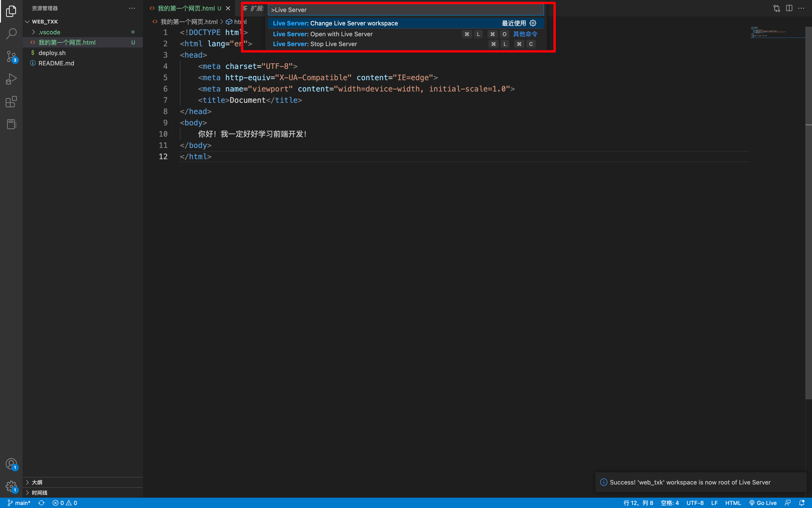The image size is (812, 508).
Task: Click the <title>Document</title> line
Action: (x=250, y=100)
